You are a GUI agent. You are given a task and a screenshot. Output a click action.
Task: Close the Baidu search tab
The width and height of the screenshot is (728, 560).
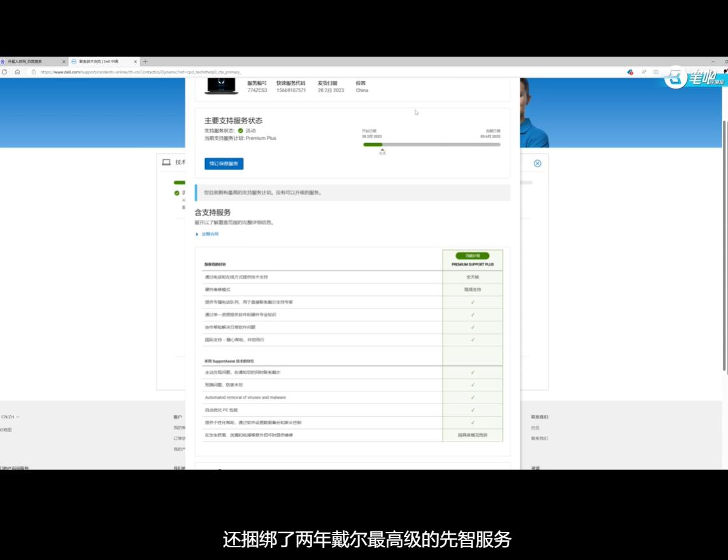pyautogui.click(x=64, y=61)
